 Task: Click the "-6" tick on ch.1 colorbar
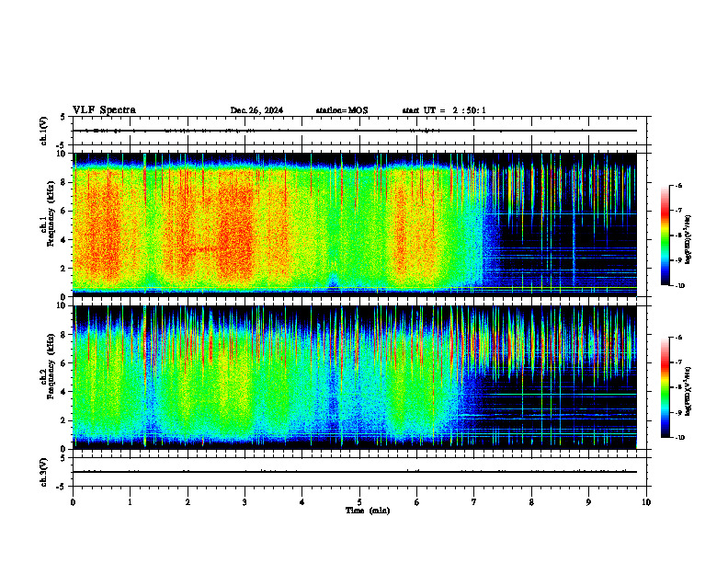tap(678, 186)
